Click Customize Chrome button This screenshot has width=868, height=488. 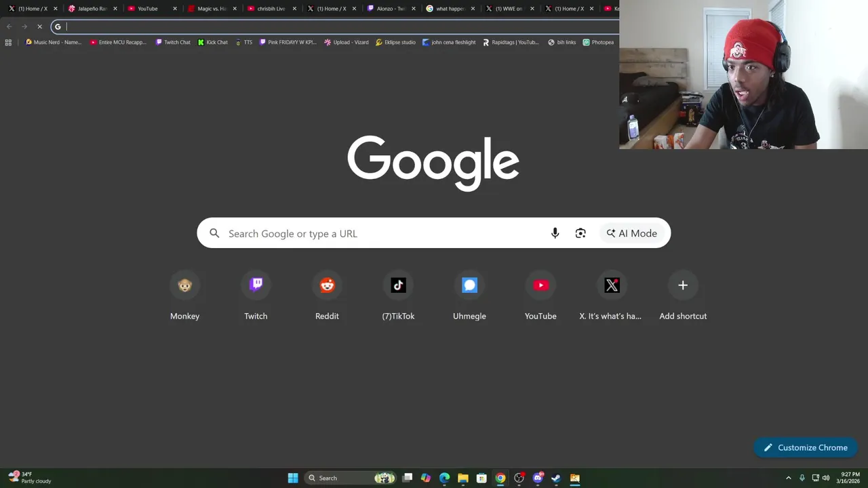pos(806,447)
